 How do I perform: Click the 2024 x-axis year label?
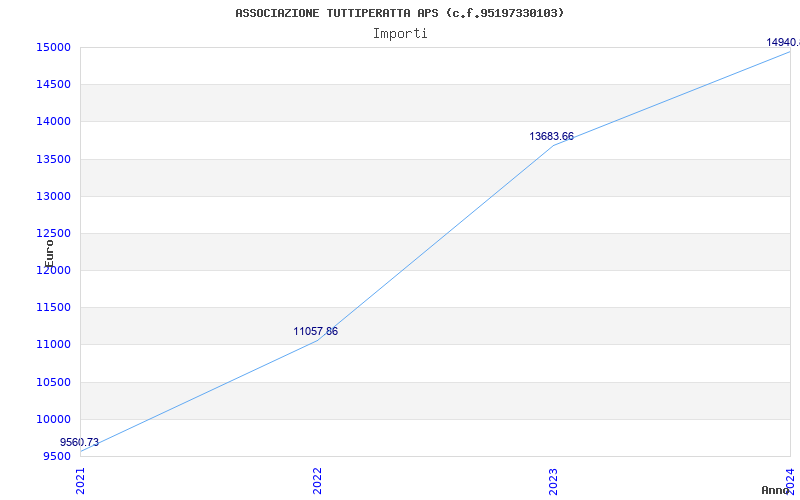point(789,479)
